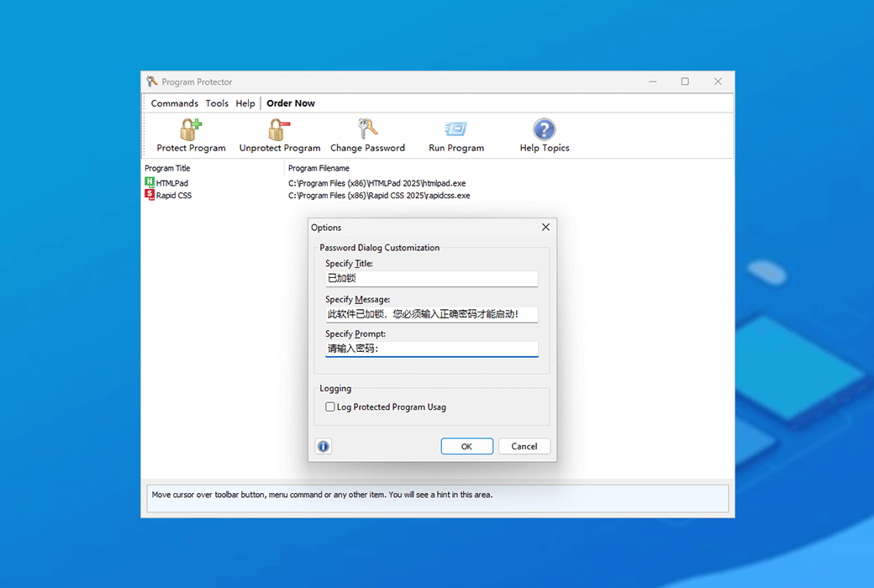Click the Order Now menu item
Screen dimensions: 874x588
291,103
